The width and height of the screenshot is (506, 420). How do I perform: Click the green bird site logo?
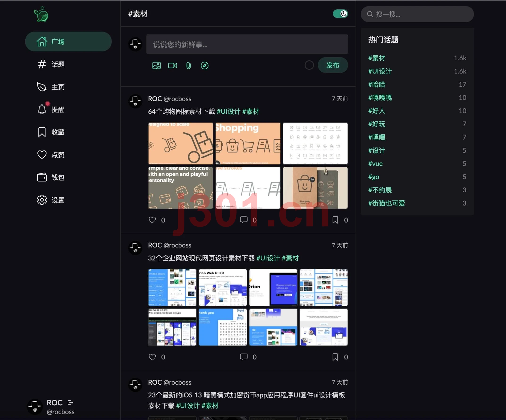(x=41, y=14)
